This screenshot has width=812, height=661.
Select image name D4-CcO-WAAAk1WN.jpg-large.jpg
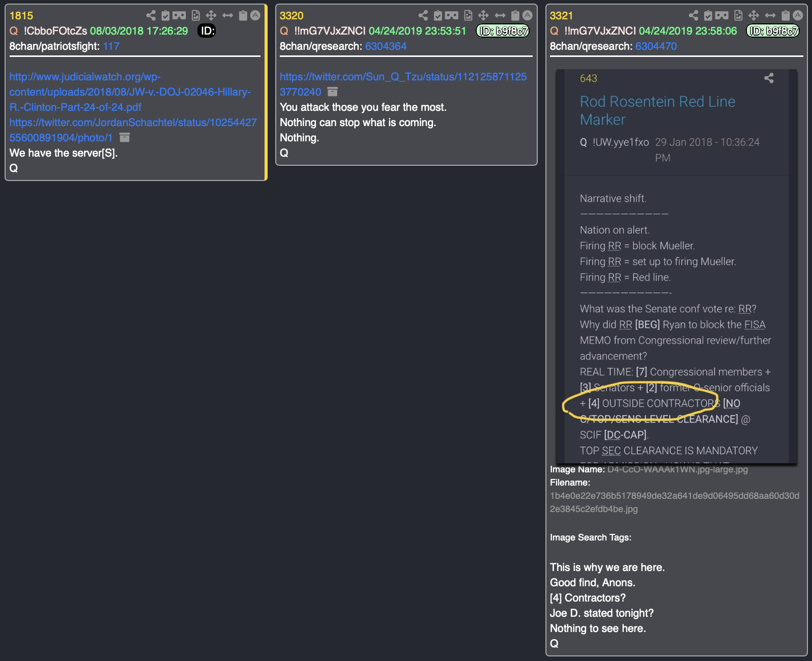point(678,469)
